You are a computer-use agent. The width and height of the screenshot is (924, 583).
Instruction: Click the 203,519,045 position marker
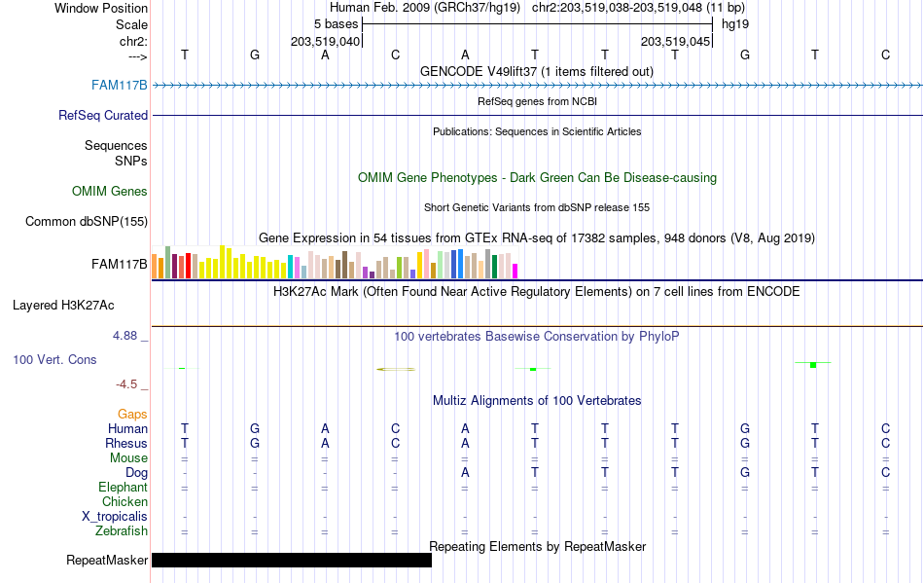[675, 42]
